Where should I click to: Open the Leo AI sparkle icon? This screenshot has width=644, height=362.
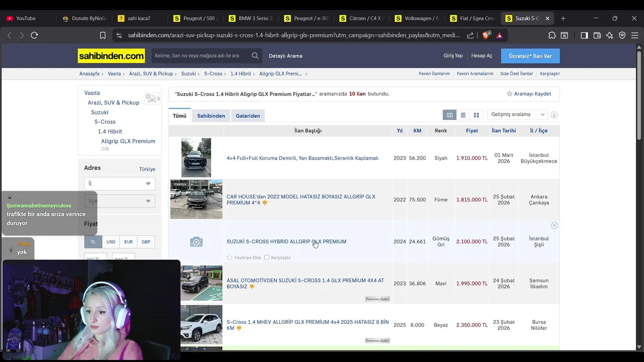point(610,35)
